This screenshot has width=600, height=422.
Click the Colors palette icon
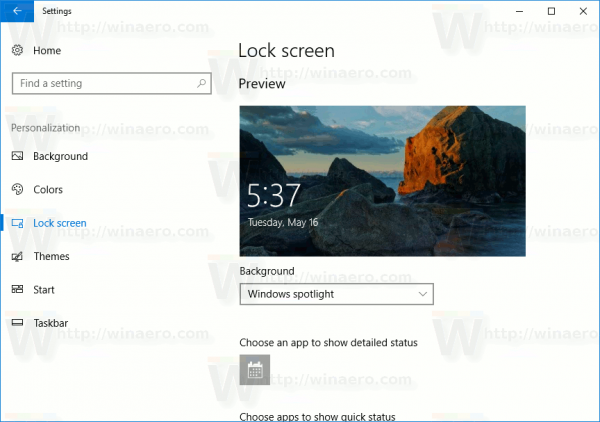click(17, 189)
